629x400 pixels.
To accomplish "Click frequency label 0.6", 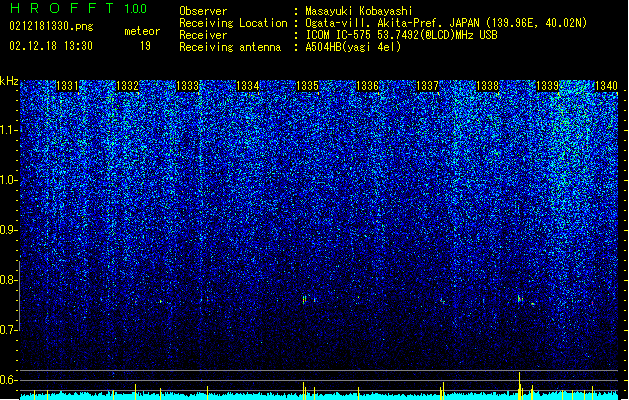I will click(x=8, y=380).
